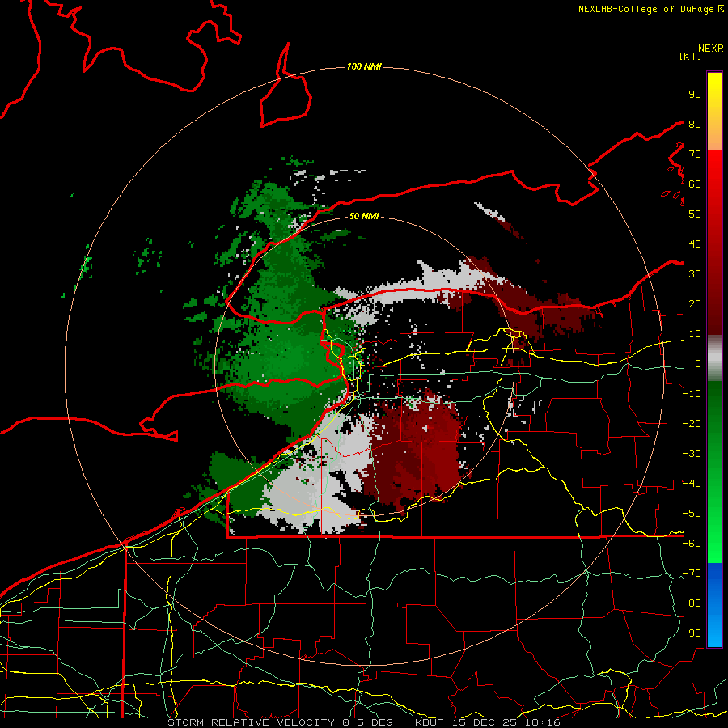Click the yellow top segment of color bar

point(714,112)
